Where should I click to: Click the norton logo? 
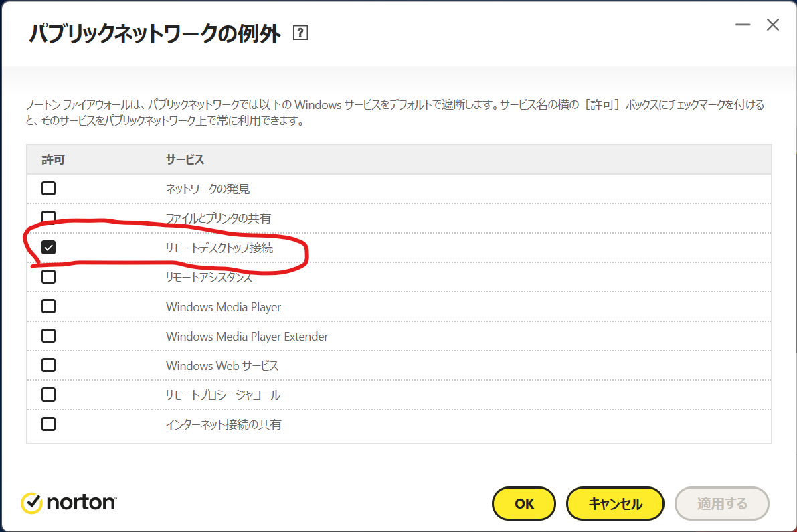[x=69, y=503]
